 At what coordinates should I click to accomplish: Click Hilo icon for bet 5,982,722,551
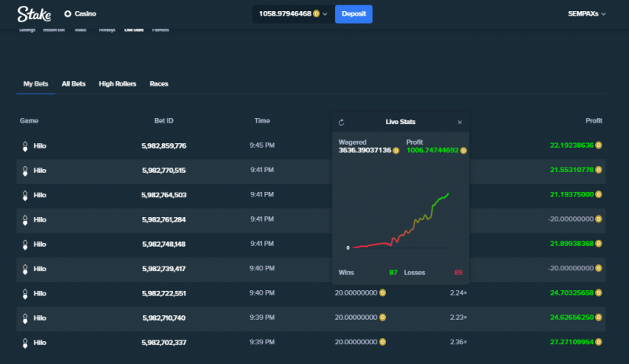click(x=25, y=294)
